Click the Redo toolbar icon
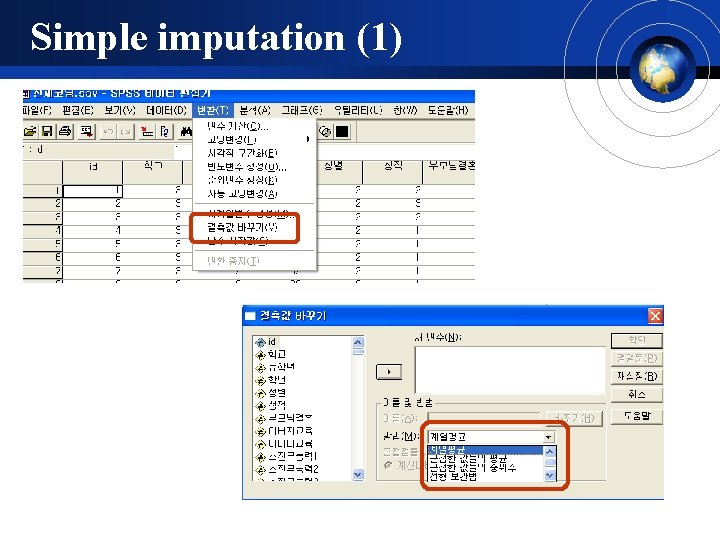This screenshot has width=720, height=540. [125, 132]
